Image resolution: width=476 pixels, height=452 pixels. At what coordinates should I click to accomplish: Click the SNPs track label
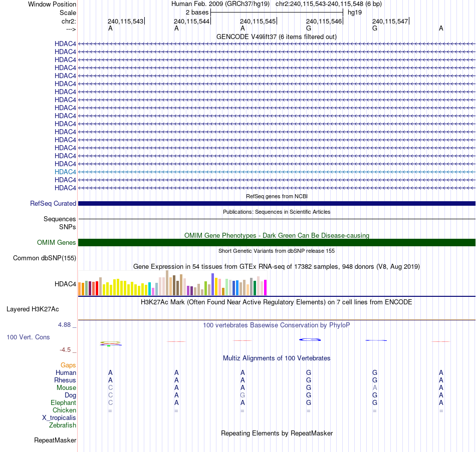coord(68,227)
